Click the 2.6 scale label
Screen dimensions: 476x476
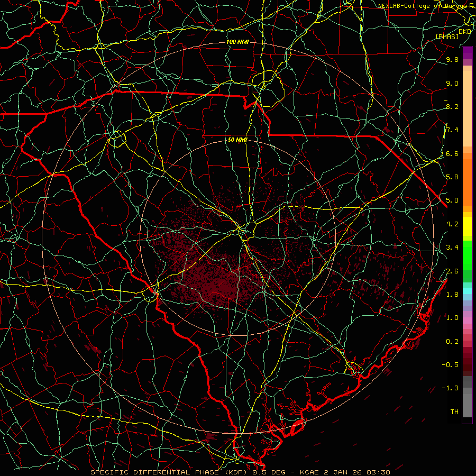[452, 271]
